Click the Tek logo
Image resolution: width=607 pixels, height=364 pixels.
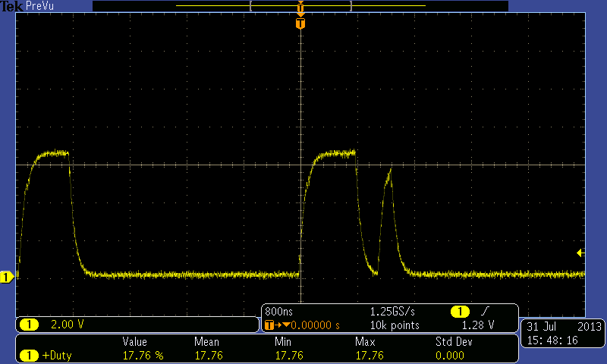pyautogui.click(x=11, y=6)
